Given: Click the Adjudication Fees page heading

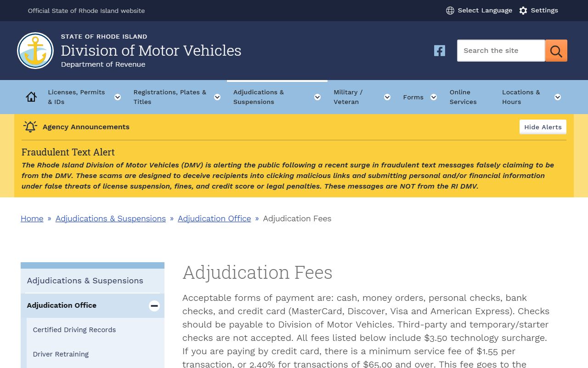Looking at the screenshot, I should point(257,272).
